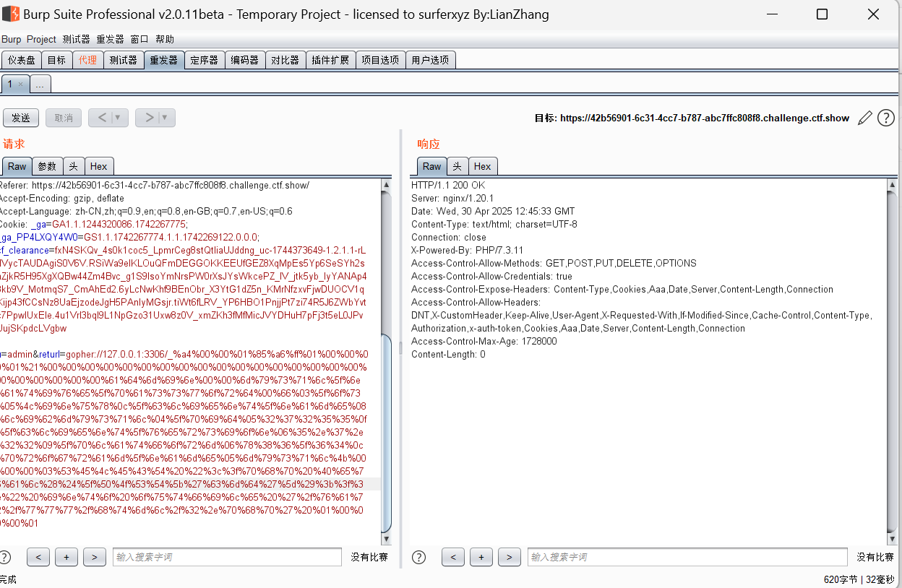Screen dimensions: 902x588
Task: Open the 重发器 menu
Action: (x=111, y=39)
